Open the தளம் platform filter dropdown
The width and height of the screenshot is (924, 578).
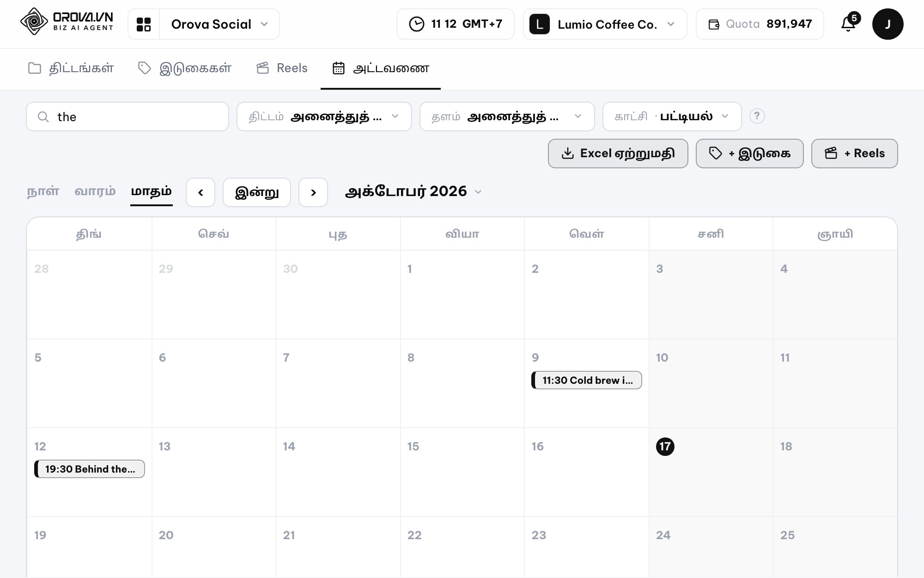click(507, 117)
